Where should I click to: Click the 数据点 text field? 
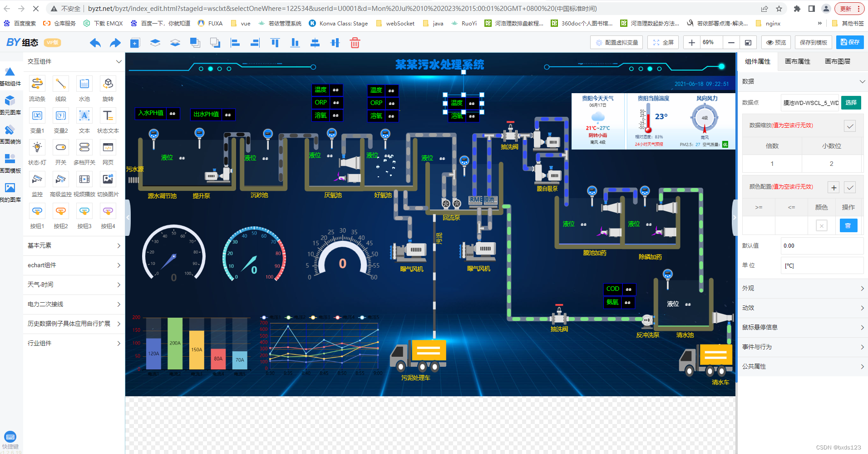pos(810,103)
